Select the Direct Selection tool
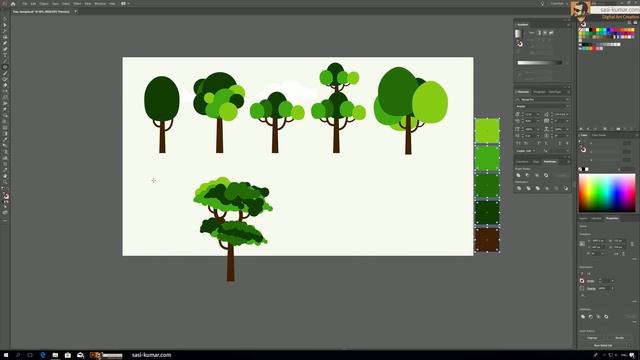 pyautogui.click(x=5, y=25)
